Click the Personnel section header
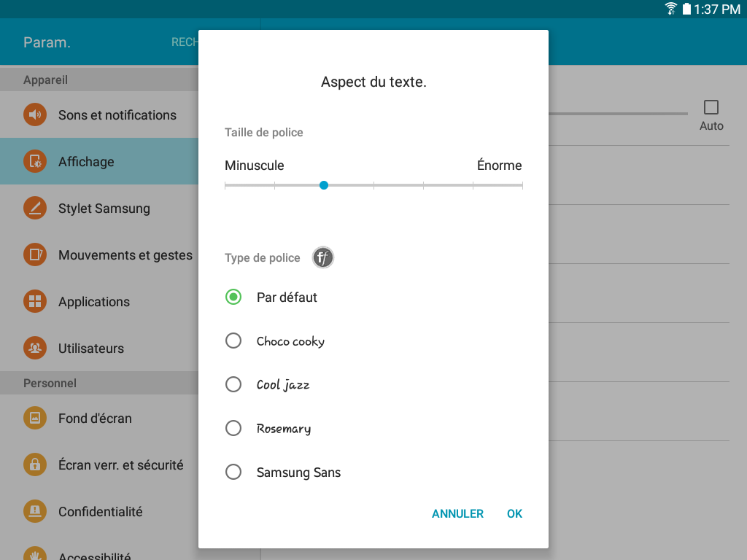 [50, 383]
